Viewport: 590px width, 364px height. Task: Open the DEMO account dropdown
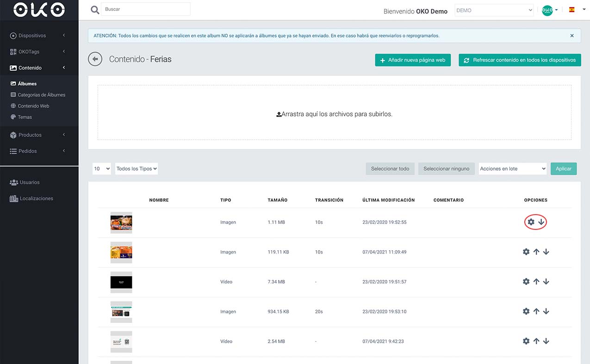[x=494, y=10]
